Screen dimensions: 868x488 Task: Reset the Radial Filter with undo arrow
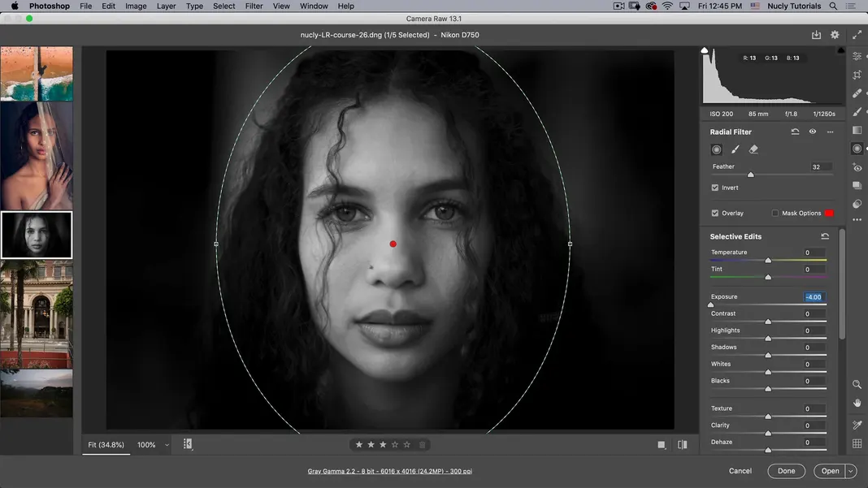(x=795, y=132)
